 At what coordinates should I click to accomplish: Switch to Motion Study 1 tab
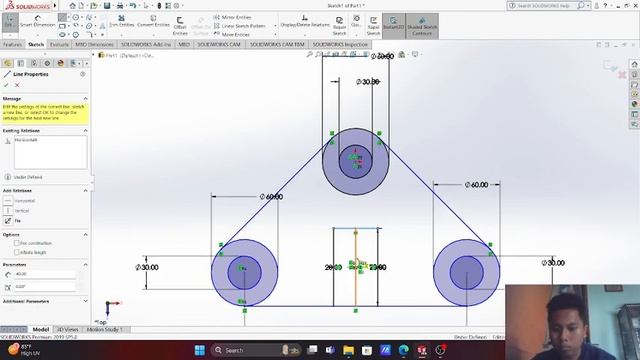104,329
